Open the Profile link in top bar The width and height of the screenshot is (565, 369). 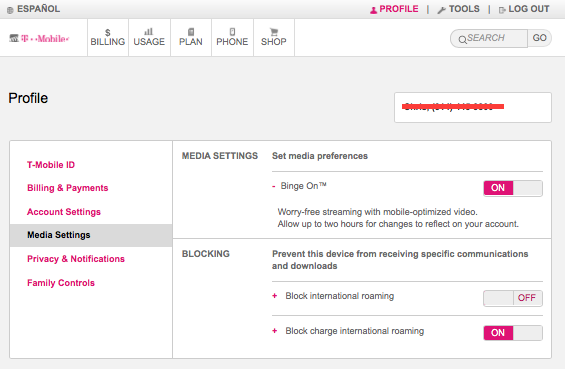point(399,9)
